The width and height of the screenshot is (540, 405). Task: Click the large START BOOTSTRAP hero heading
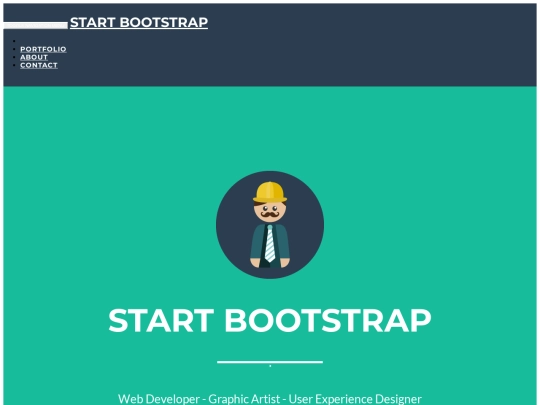270,320
